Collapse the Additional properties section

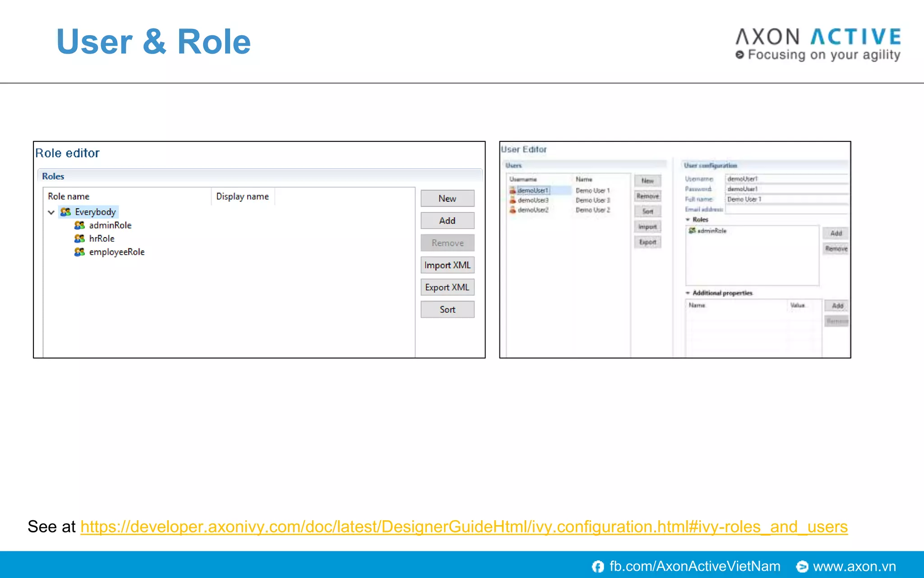pyautogui.click(x=688, y=293)
